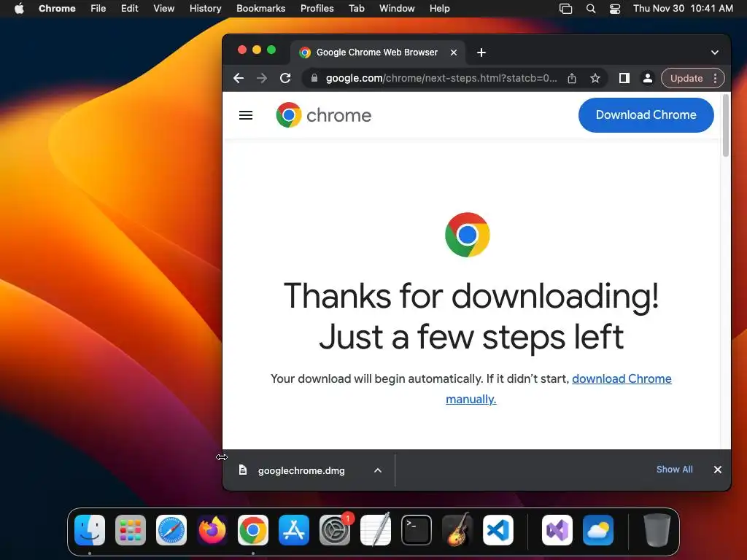Open the side panel icon in toolbar
The image size is (747, 560).
pyautogui.click(x=624, y=78)
